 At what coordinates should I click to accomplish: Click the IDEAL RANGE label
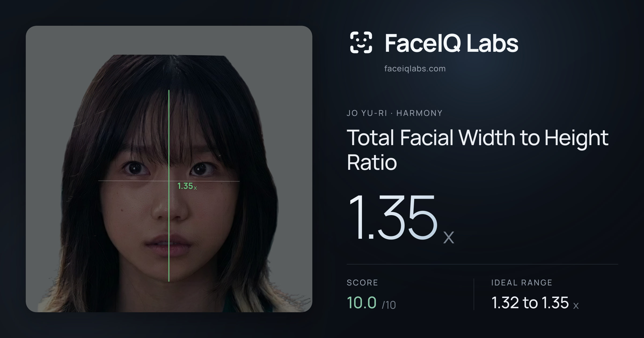[522, 282]
